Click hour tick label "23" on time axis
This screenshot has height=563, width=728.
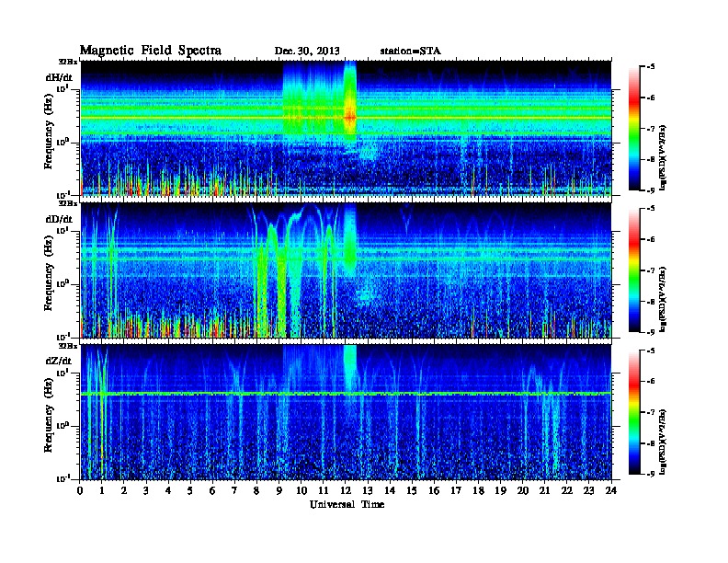tap(588, 490)
